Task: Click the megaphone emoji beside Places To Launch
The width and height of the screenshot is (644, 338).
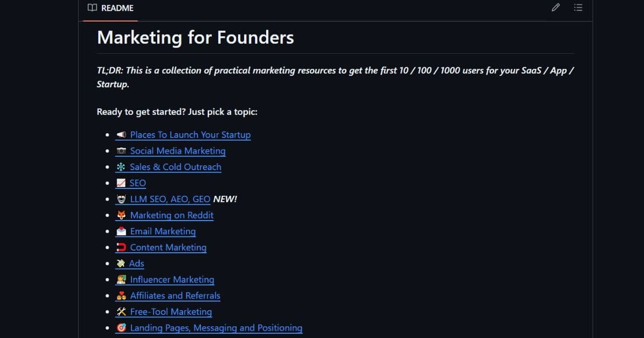Action: [x=121, y=135]
